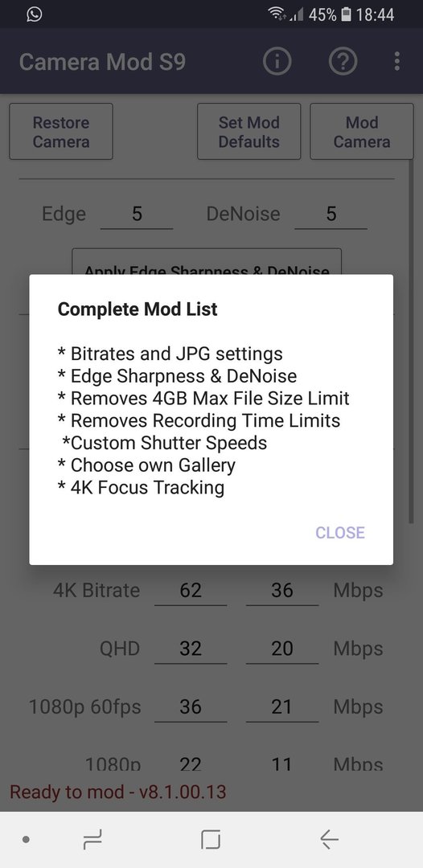Image resolution: width=423 pixels, height=868 pixels.
Task: Tap the Set Mod Defaults button
Action: [x=248, y=132]
